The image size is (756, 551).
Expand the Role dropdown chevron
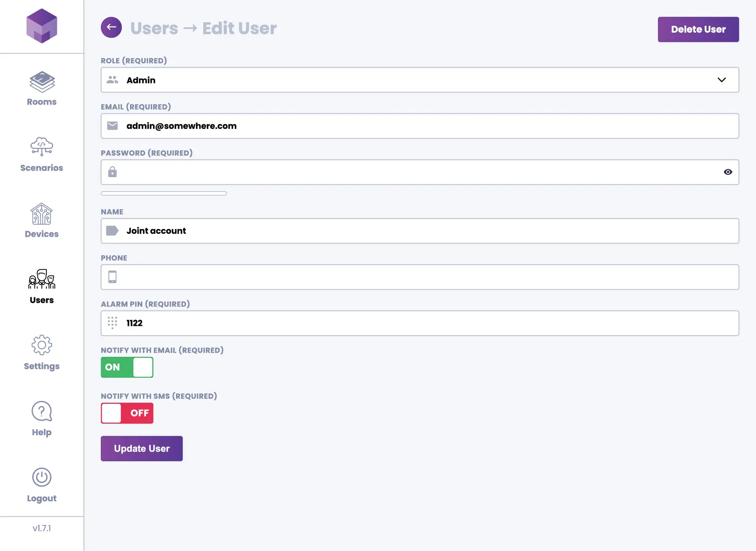pos(722,80)
